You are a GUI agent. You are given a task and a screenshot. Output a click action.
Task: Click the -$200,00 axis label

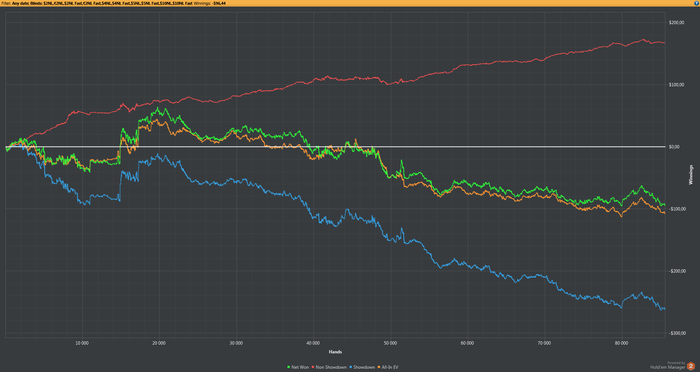coord(677,271)
